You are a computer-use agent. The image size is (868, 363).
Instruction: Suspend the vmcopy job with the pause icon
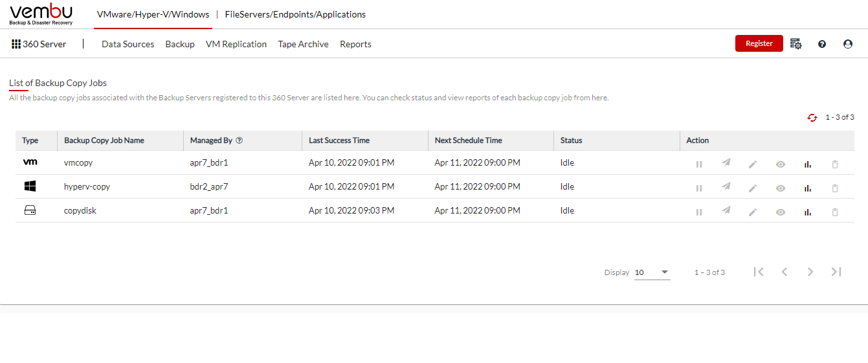pos(699,164)
